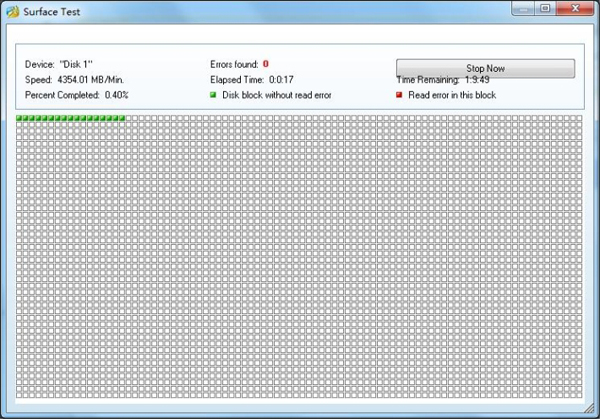600x419 pixels.
Task: Click "Disk block without read error" label
Action: click(x=277, y=95)
